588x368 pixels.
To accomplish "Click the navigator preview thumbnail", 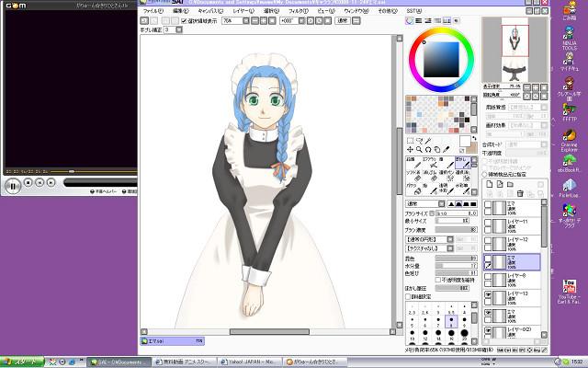I will click(x=514, y=50).
